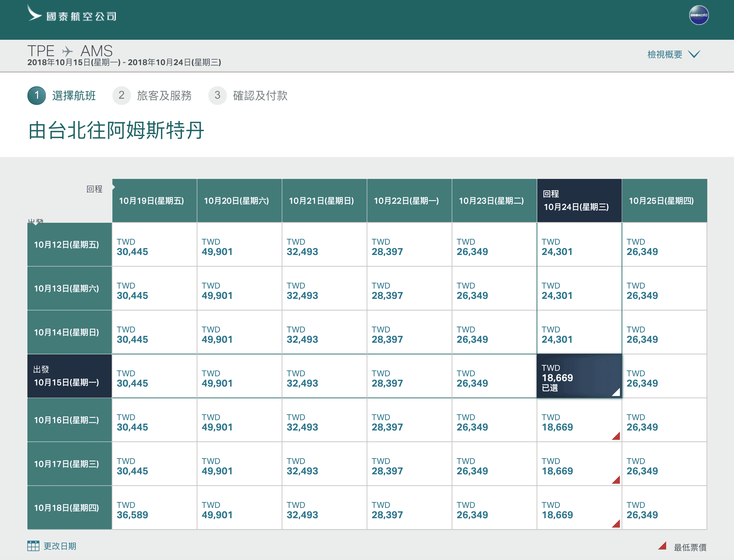Image resolution: width=734 pixels, height=560 pixels.
Task: Select 30,445 fare in 10月15日 row
Action: (x=155, y=376)
